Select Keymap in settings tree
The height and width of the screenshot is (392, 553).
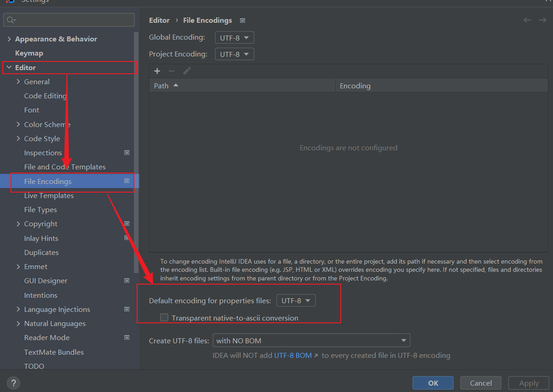29,53
